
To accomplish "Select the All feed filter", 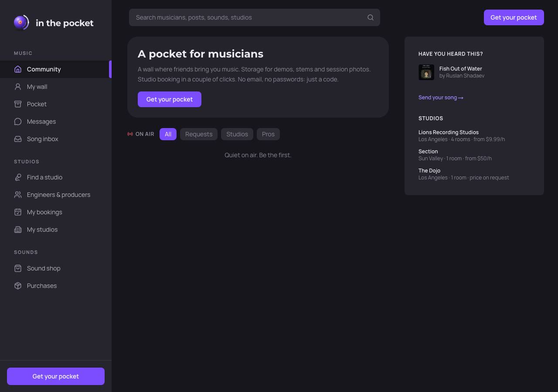I will pos(168,134).
